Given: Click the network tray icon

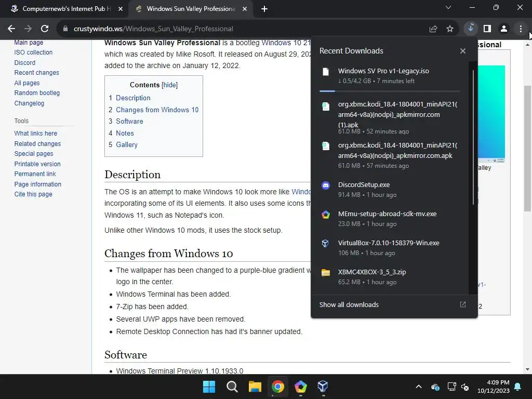Looking at the screenshot, I should tap(451, 387).
